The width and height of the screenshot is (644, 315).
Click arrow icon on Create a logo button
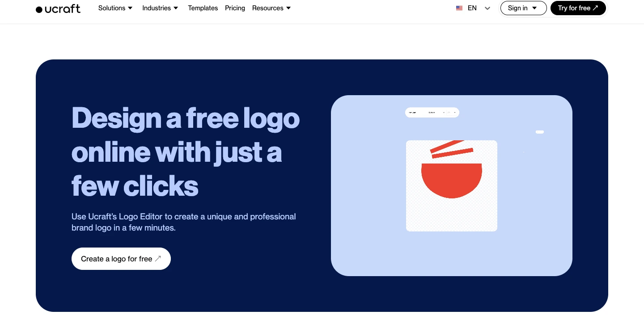pyautogui.click(x=158, y=259)
